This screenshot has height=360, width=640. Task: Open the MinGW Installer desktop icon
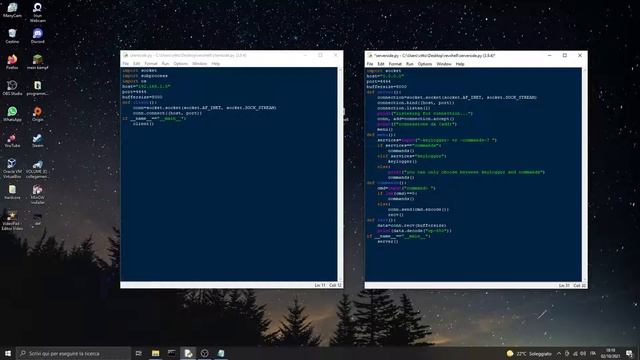click(x=38, y=194)
